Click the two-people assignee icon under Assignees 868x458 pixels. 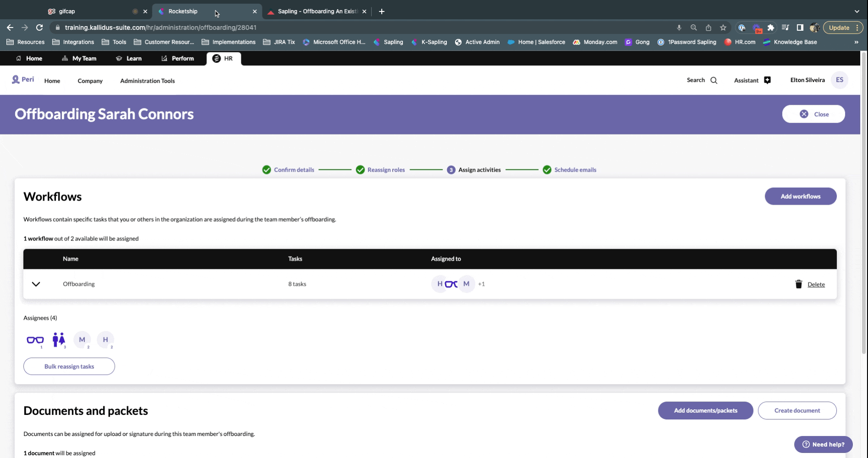58,340
